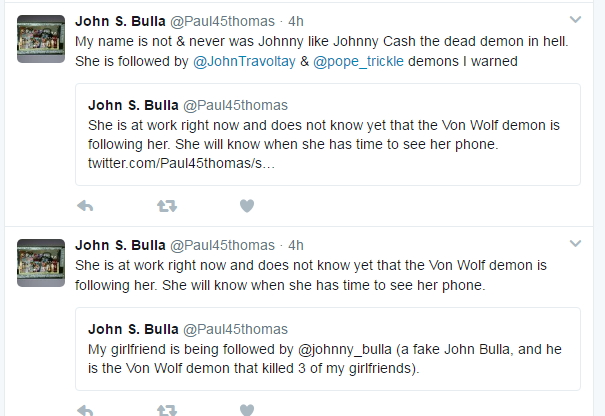Like the second 'She is at work' tweet
605x416 pixels.
247,410
